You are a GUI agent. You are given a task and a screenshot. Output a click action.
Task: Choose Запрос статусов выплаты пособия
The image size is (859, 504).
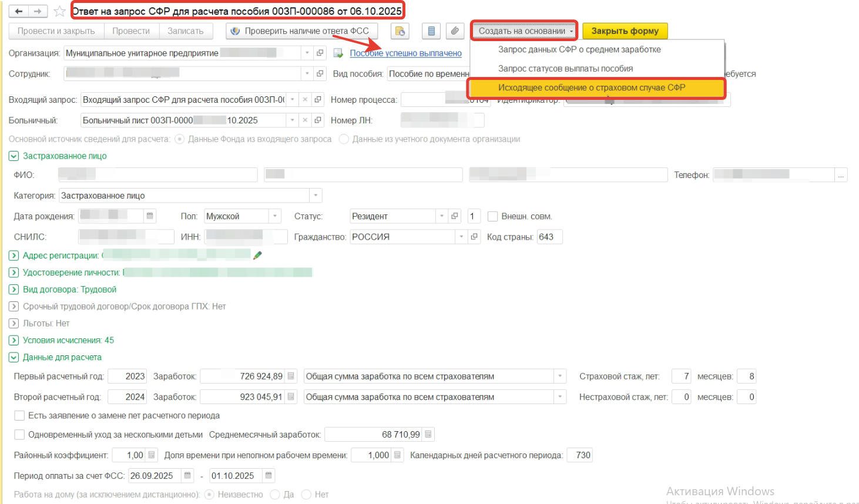pyautogui.click(x=565, y=69)
